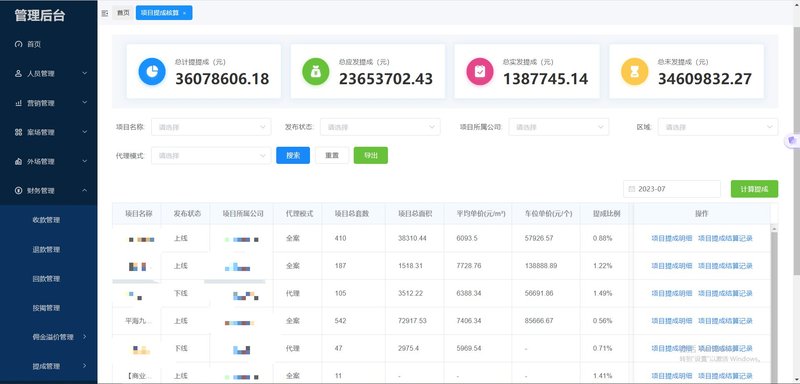Click the building icon beside 外场管理
Screen dimensions: 800x384
[19, 162]
